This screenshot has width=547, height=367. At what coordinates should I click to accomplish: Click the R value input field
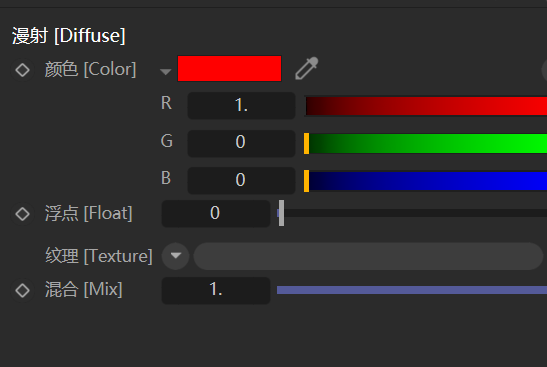241,105
